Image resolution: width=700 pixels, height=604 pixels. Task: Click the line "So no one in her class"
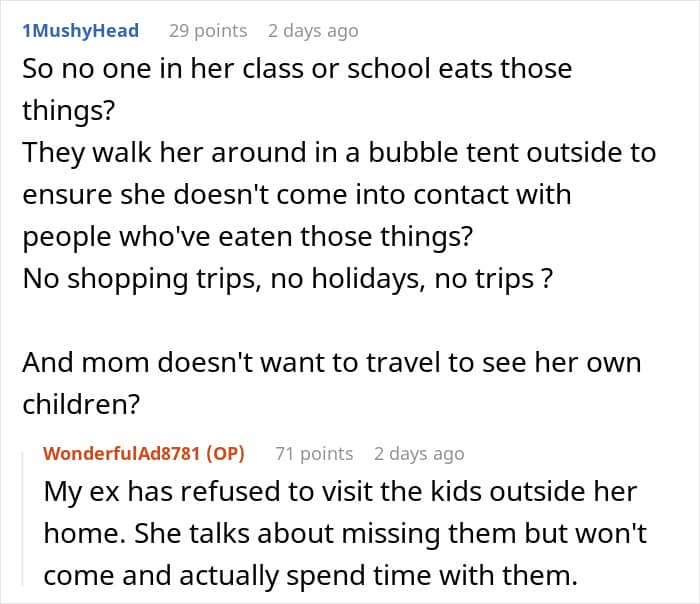click(x=297, y=70)
